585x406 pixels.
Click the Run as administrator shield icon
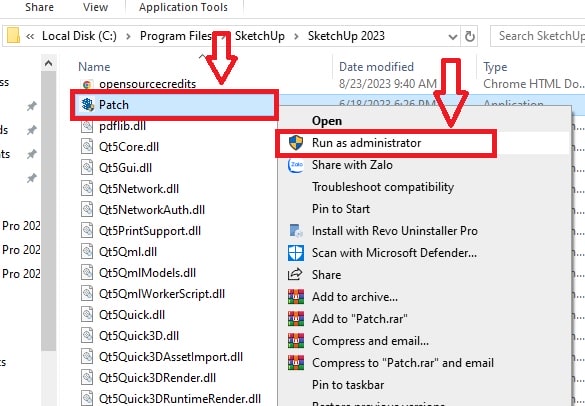(x=296, y=143)
